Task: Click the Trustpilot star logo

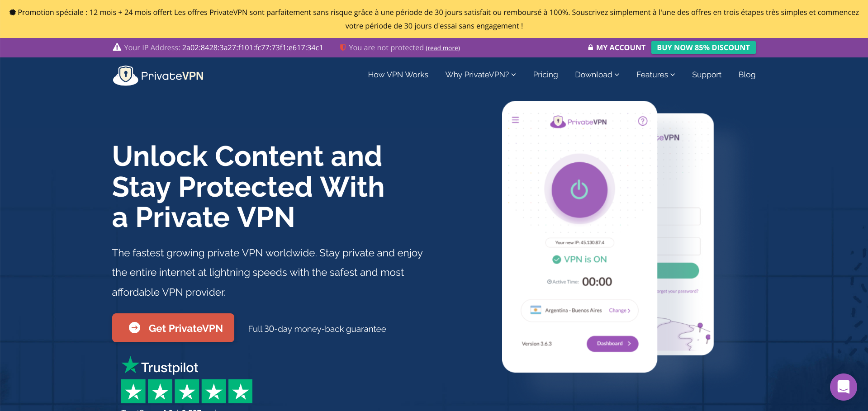Action: [130, 365]
